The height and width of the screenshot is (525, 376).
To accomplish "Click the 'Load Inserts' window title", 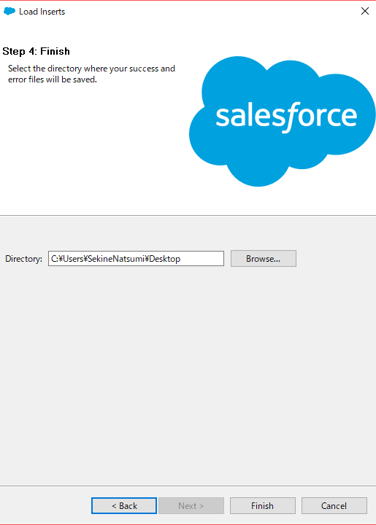I will [x=42, y=11].
